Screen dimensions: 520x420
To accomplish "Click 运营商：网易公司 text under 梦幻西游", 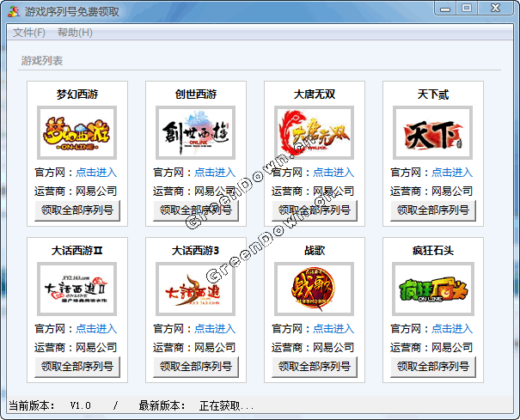I will (x=76, y=192).
